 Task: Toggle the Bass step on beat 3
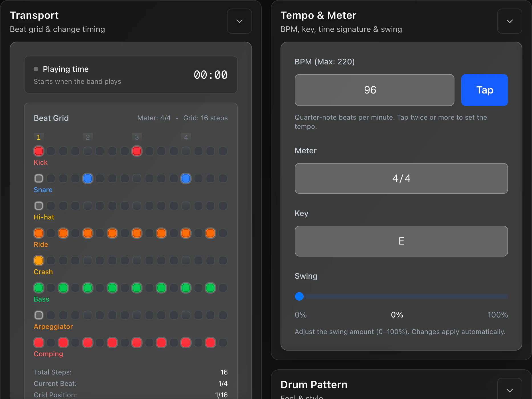tap(137, 288)
